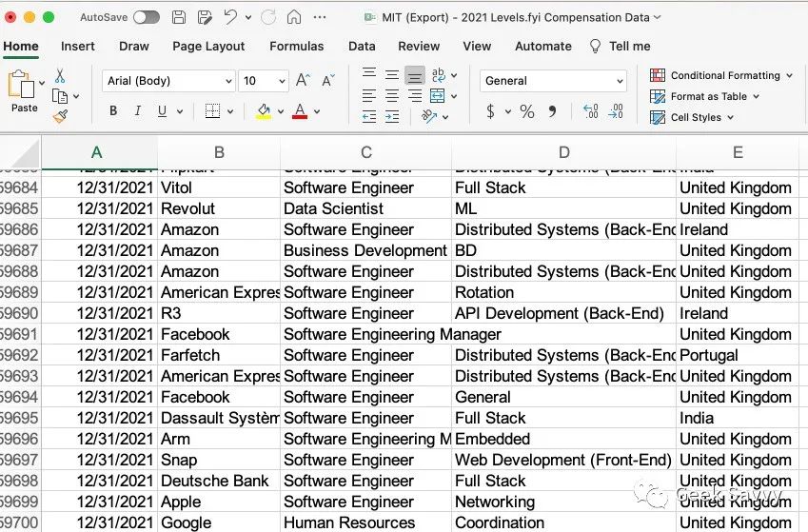Open the Undo history dropdown arrow
The width and height of the screenshot is (808, 532).
[248, 17]
